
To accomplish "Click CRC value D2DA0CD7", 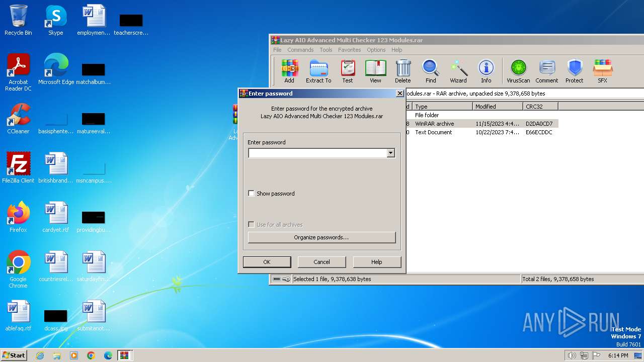I will [539, 124].
